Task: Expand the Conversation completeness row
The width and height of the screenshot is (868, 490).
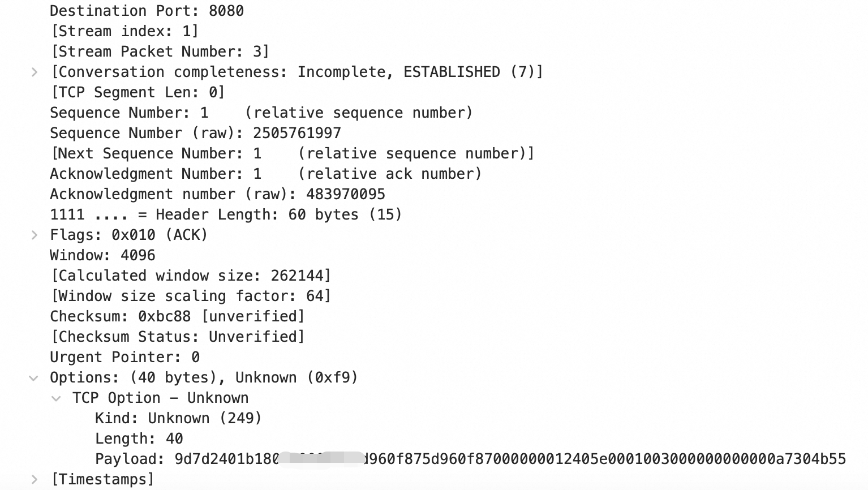Action: coord(35,72)
